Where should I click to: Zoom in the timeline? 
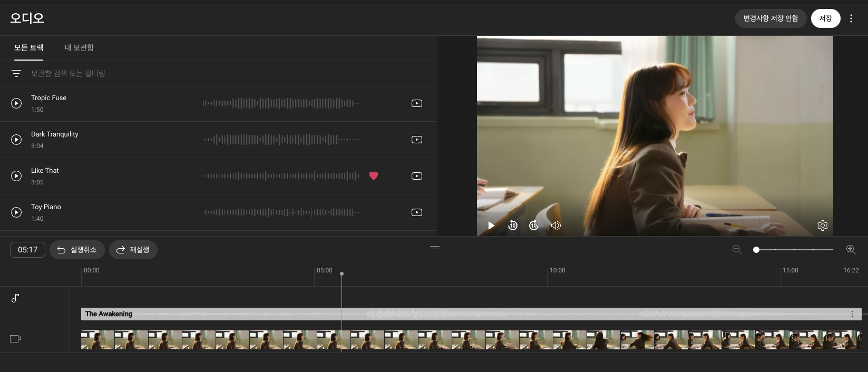851,250
